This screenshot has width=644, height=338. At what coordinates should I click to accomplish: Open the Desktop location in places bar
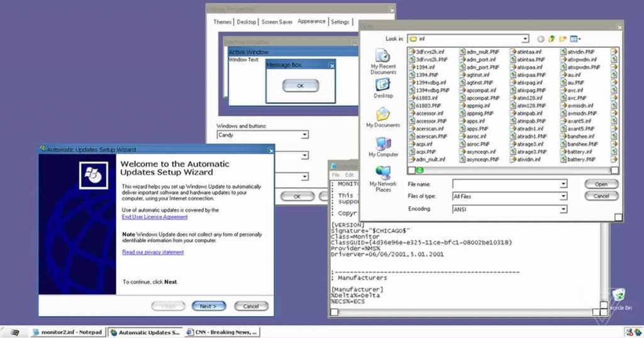(383, 88)
